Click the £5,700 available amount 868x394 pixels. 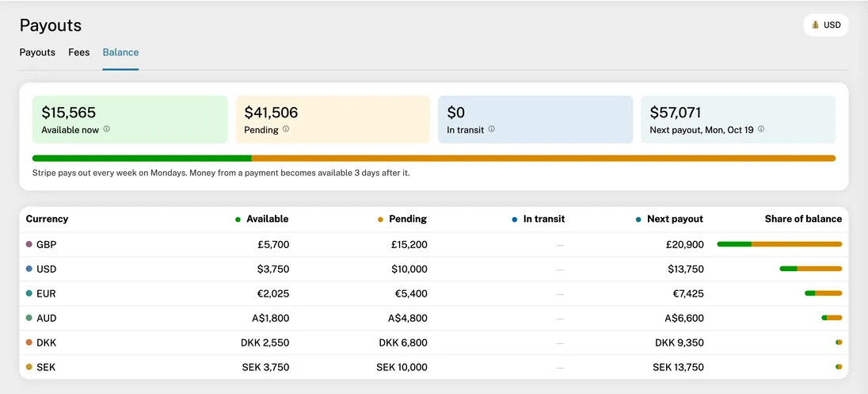tap(273, 244)
